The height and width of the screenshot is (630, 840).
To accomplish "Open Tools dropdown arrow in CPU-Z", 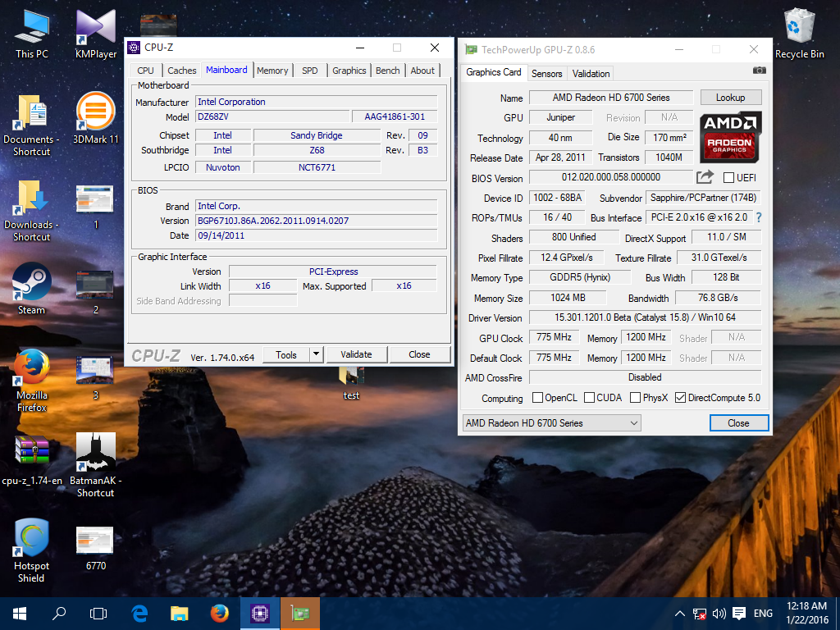I will click(316, 354).
